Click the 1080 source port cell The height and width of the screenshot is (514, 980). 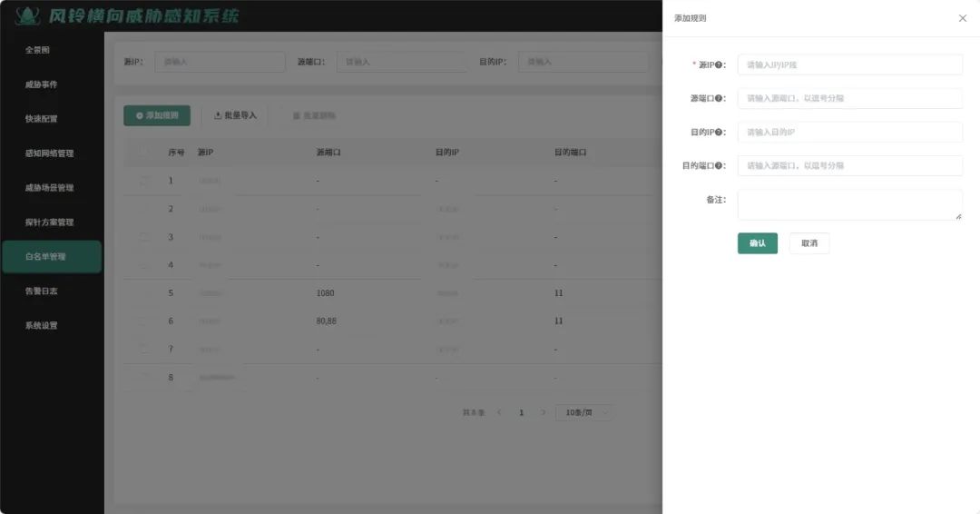[x=325, y=293]
